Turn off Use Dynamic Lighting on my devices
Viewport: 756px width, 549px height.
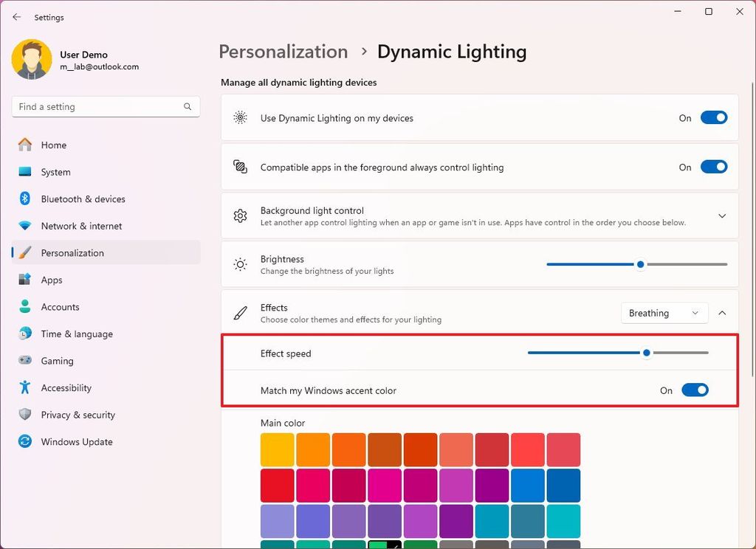point(713,117)
